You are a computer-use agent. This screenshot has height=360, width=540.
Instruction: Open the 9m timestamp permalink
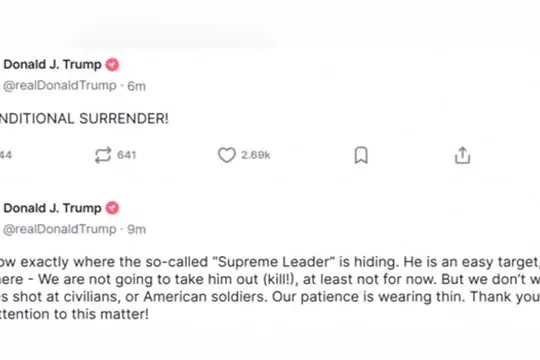point(137,230)
